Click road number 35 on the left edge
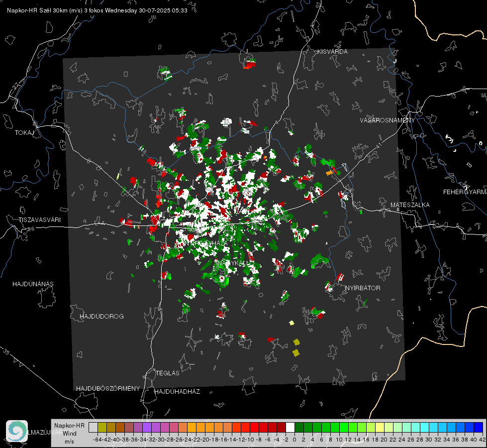487x448 pixels. click(x=6, y=352)
